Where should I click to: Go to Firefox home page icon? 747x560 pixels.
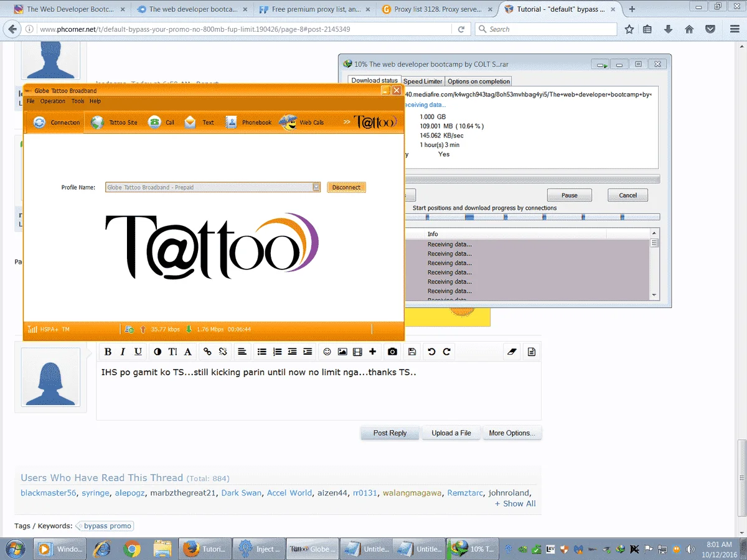[x=689, y=29]
